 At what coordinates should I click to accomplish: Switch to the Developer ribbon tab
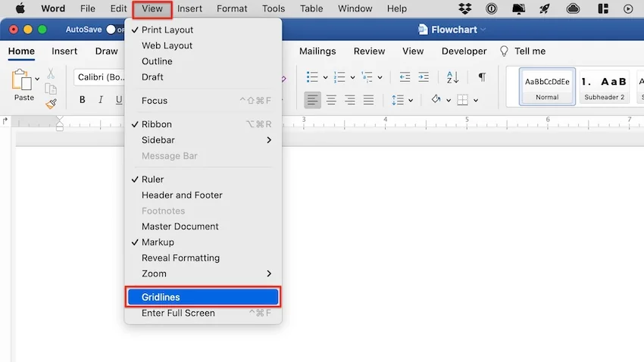coord(464,51)
